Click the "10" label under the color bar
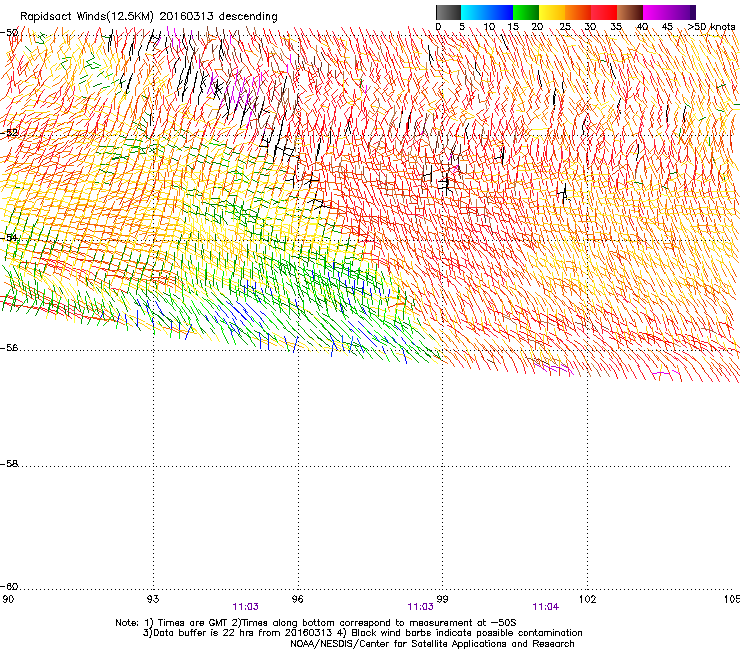Image resolution: width=740 pixels, height=650 pixels. 489,27
